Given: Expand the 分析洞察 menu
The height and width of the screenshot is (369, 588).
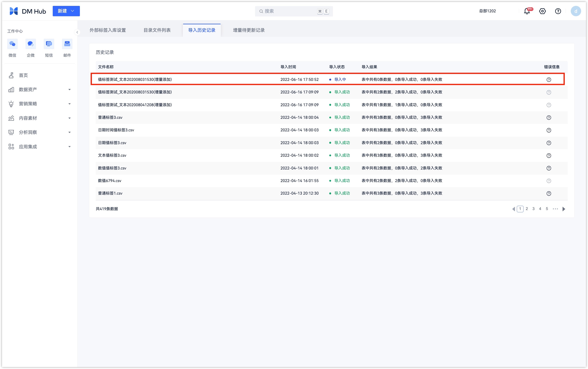Looking at the screenshot, I should coord(40,132).
